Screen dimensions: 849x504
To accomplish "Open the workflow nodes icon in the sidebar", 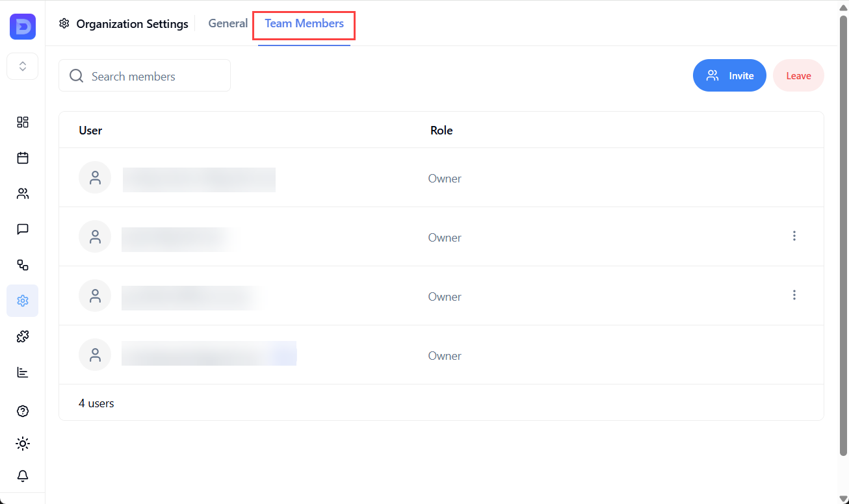I will [x=23, y=265].
